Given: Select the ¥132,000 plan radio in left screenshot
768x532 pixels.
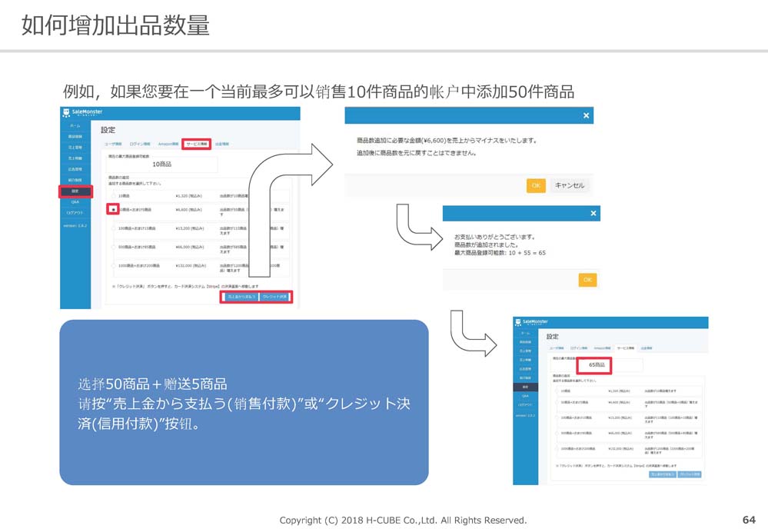Looking at the screenshot, I should point(114,266).
